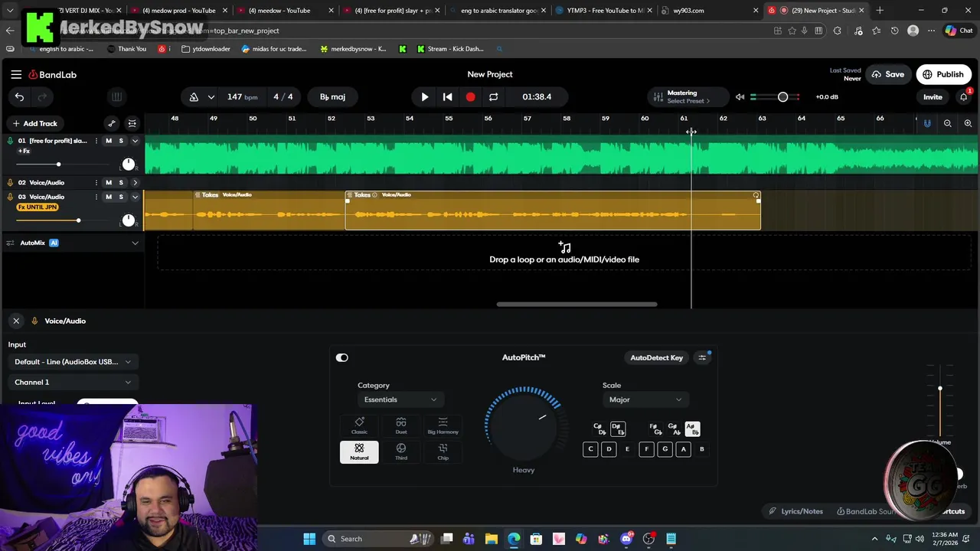This screenshot has height=551, width=980.
Task: Open the Input device dropdown
Action: click(x=73, y=362)
